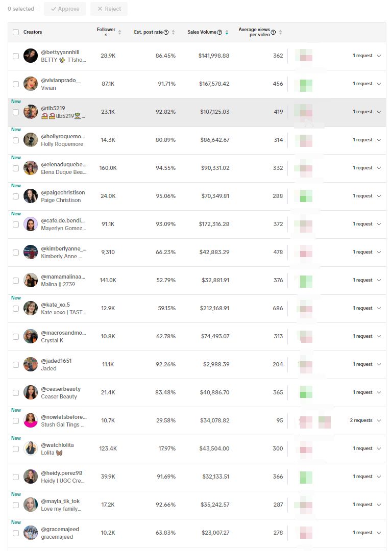
Task: Click Est. post rate help icon
Action: click(166, 32)
